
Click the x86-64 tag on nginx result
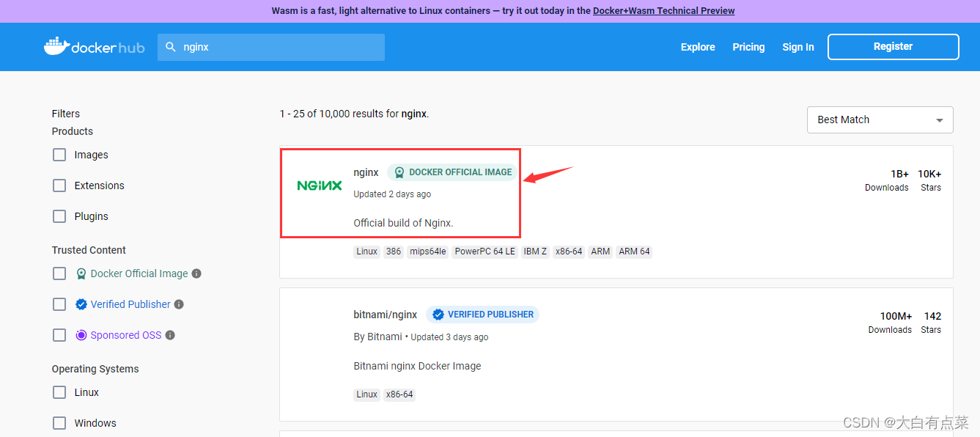click(569, 251)
